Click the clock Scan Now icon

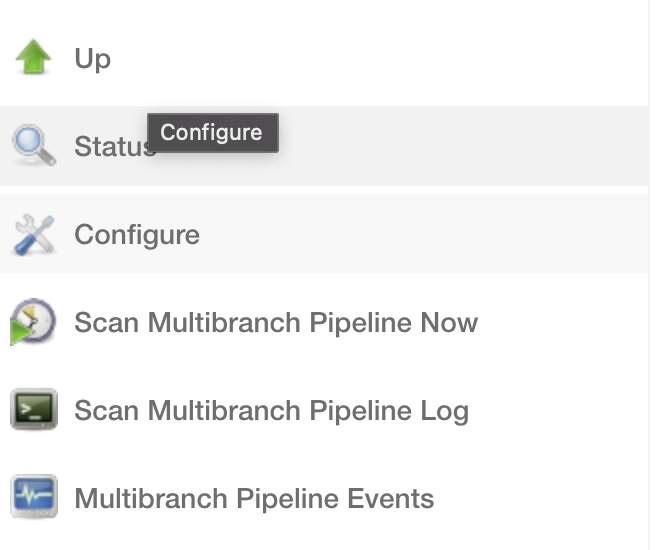pyautogui.click(x=34, y=323)
